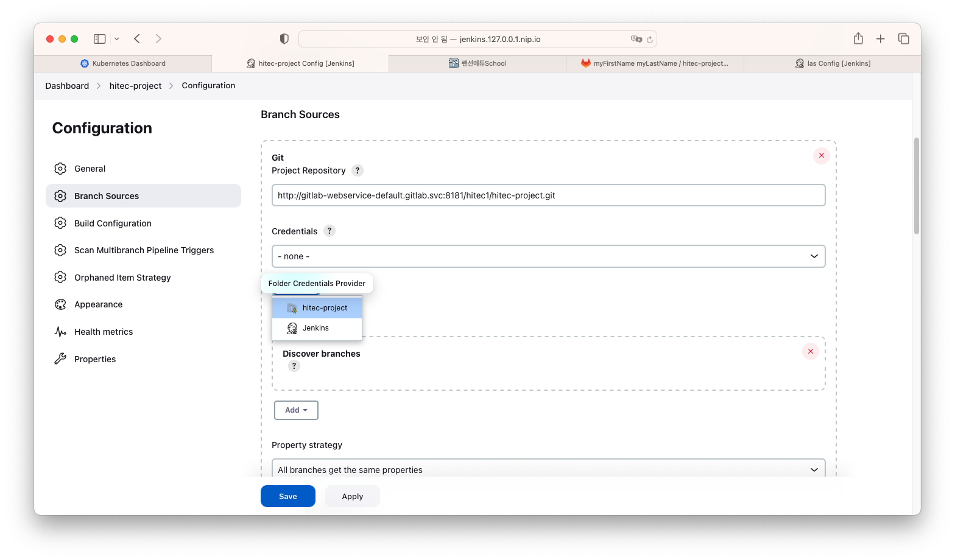Screen dimensions: 955x560
Task: Choose hitec-project credentials provider
Action: pyautogui.click(x=317, y=308)
